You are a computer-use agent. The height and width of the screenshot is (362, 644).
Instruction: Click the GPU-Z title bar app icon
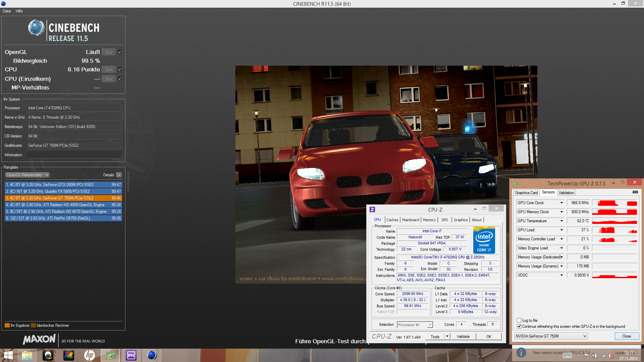click(516, 183)
